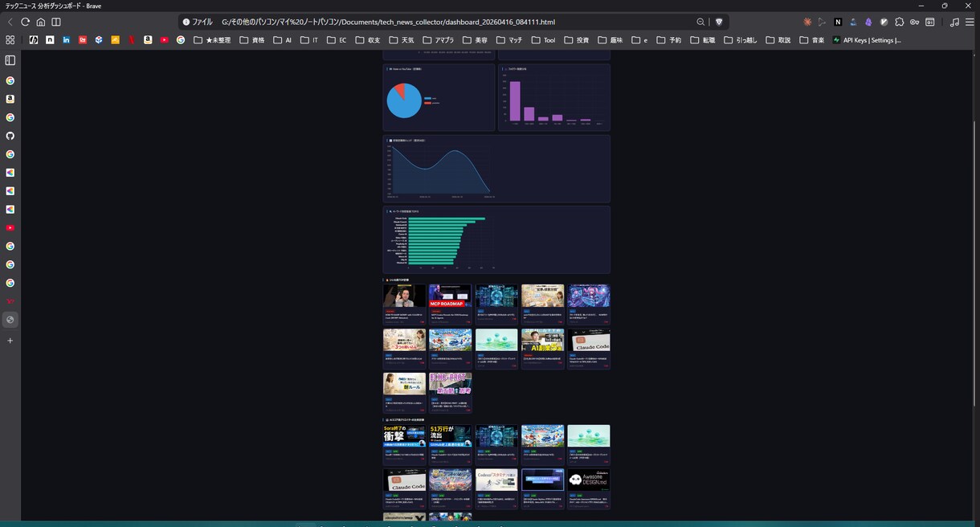
Task: Toggle the vertical tabs sidebar panel icon
Action: click(10, 60)
